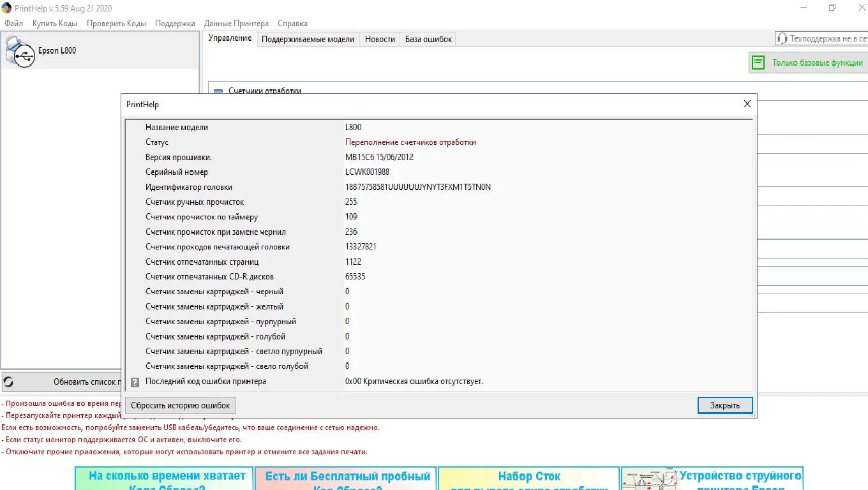The image size is (868, 490).
Task: Select status value 'Переполнение счетчиков отработки'
Action: pyautogui.click(x=410, y=142)
